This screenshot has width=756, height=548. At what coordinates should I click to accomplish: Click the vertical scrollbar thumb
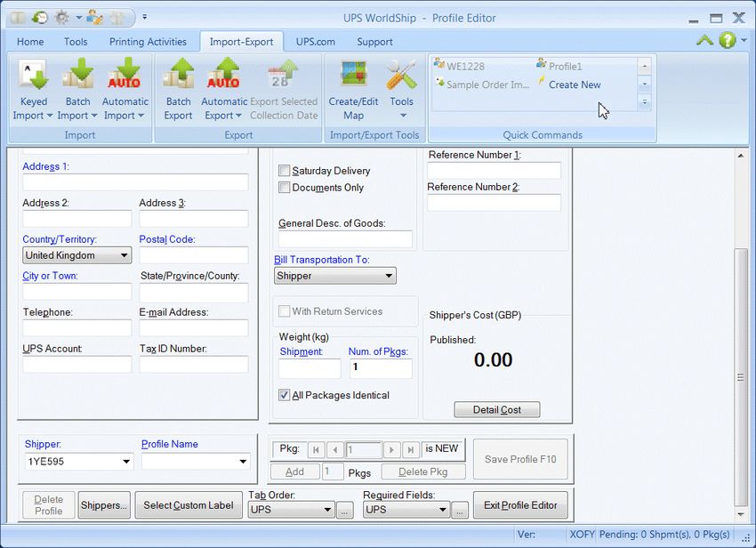[740, 376]
